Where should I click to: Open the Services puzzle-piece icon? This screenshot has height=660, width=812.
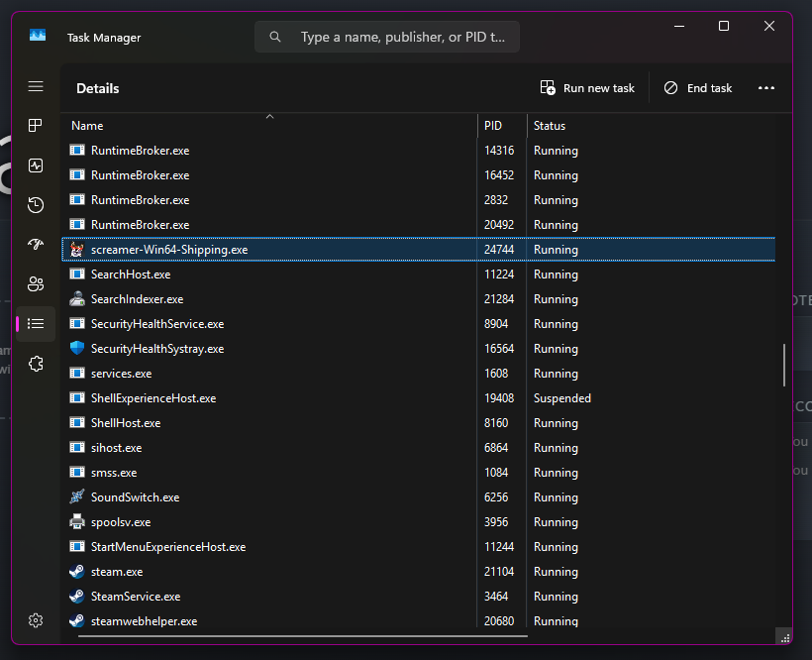(x=36, y=364)
